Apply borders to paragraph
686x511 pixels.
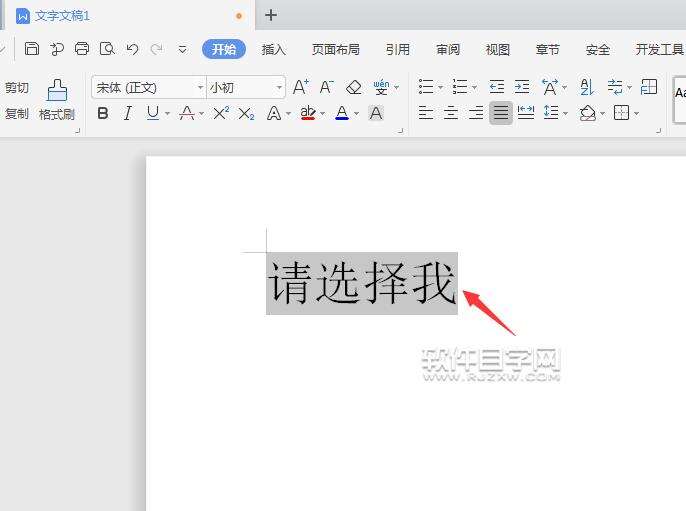(622, 113)
